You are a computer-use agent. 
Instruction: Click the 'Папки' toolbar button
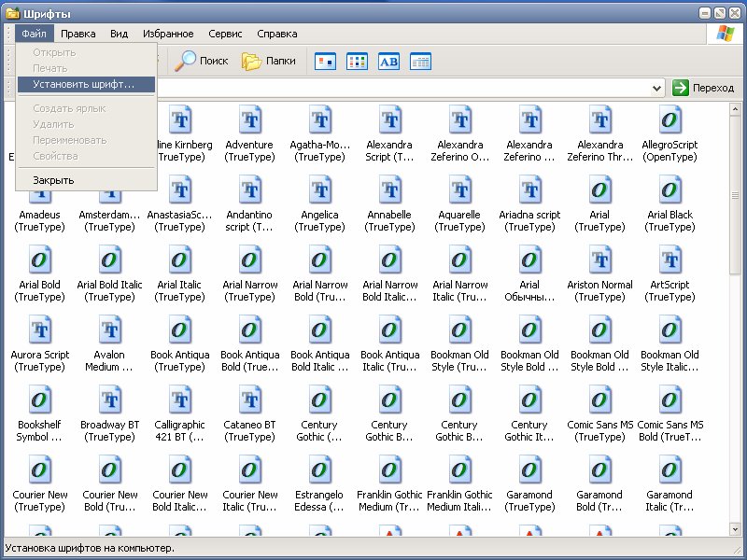(269, 61)
